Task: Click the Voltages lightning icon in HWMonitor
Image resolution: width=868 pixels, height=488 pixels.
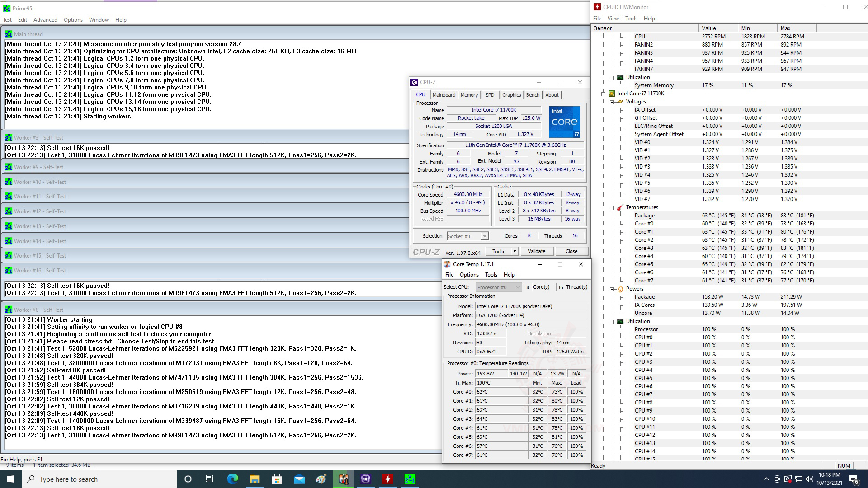Action: coord(621,102)
